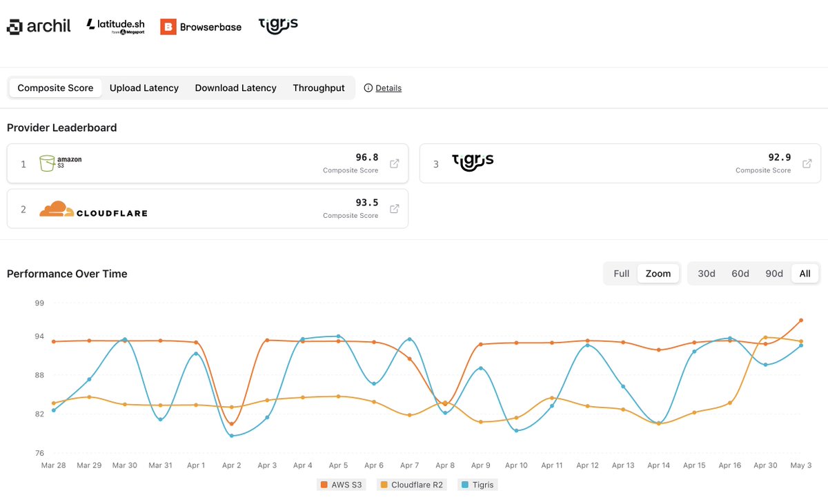Click the AWS S3 data point on Apr 2
This screenshot has width=828, height=504.
[232, 423]
